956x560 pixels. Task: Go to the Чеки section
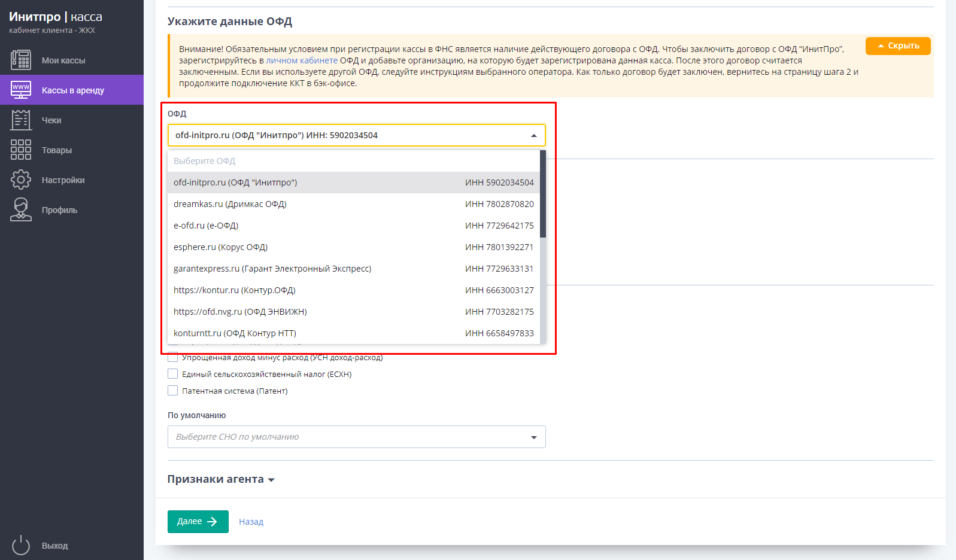coord(72,120)
